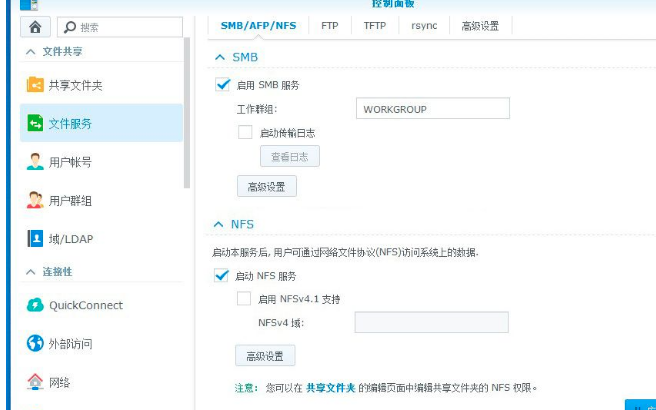This screenshot has height=410, width=656.
Task: Switch to the rsync tab
Action: point(424,26)
